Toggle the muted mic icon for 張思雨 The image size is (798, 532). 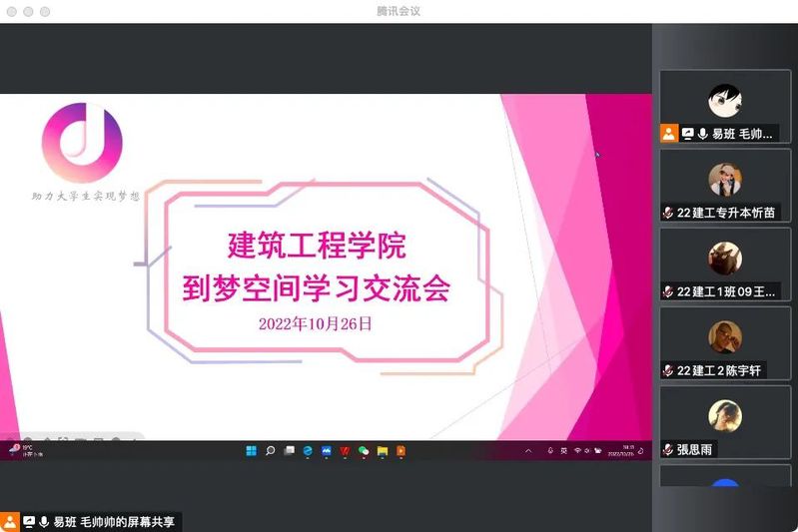coord(668,449)
